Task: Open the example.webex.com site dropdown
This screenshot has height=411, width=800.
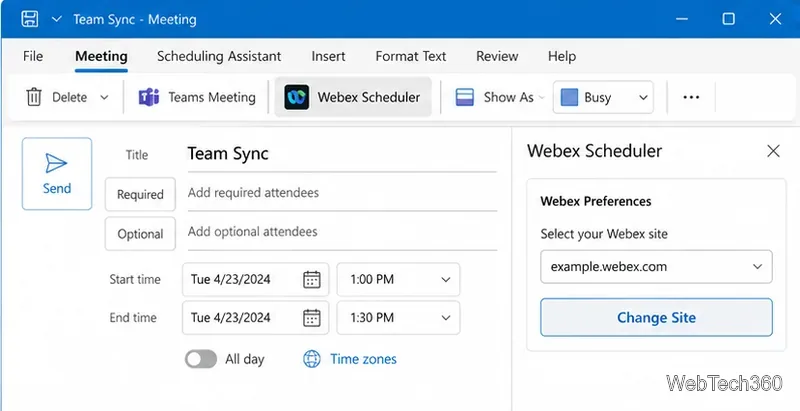Action: point(656,267)
